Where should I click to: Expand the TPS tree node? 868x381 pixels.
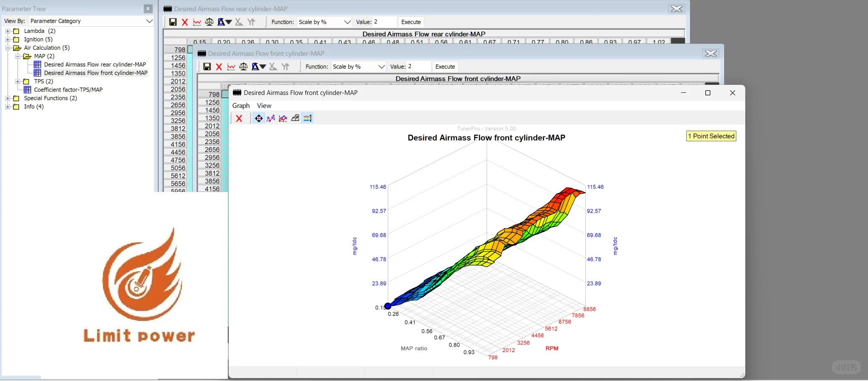18,81
